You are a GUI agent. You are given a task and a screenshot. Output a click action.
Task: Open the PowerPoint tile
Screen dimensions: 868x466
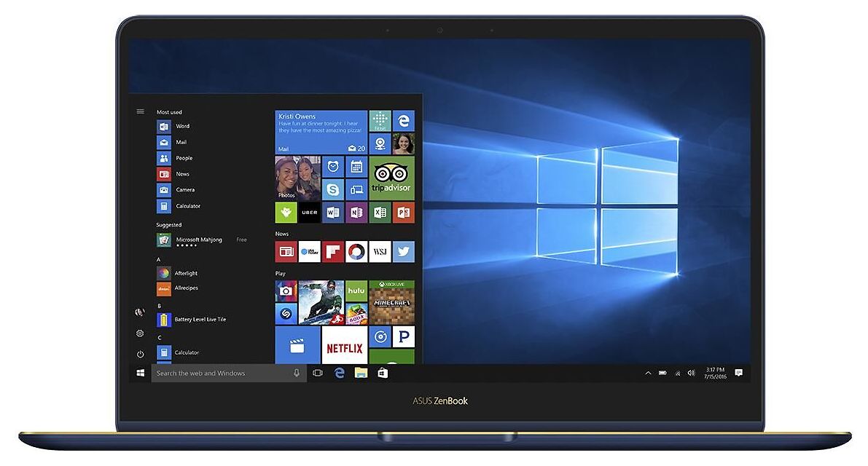(404, 213)
